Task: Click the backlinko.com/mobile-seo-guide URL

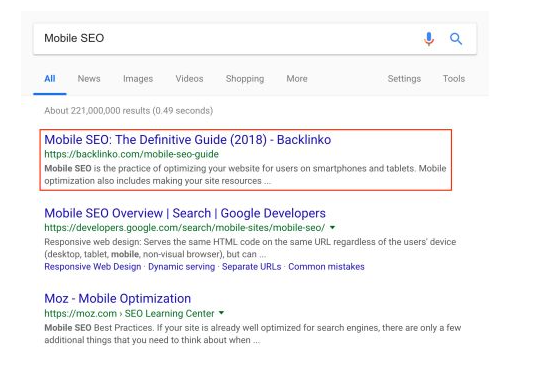Action: (132, 154)
